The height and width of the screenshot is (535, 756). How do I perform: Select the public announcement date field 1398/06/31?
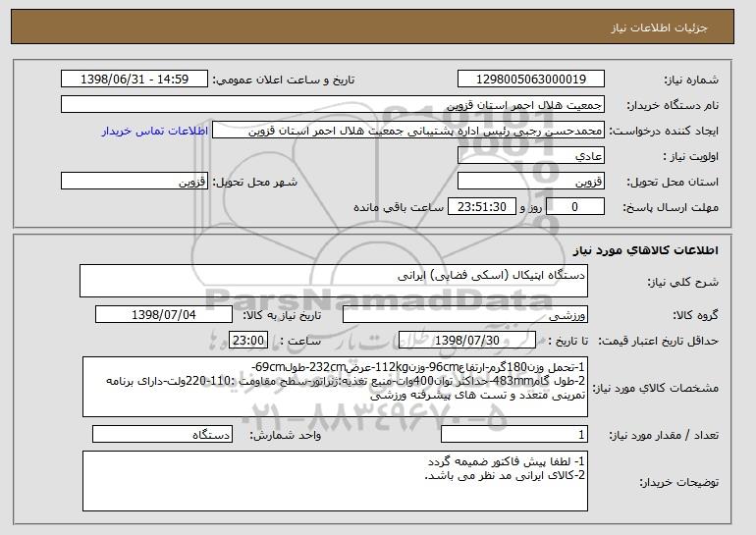coord(135,80)
